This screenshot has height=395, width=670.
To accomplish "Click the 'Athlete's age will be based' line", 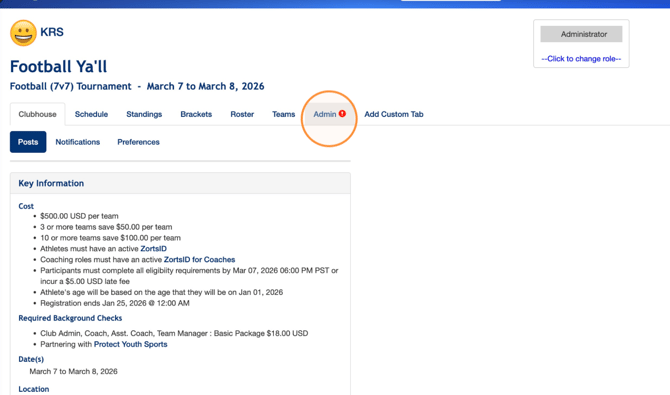I will click(x=162, y=292).
